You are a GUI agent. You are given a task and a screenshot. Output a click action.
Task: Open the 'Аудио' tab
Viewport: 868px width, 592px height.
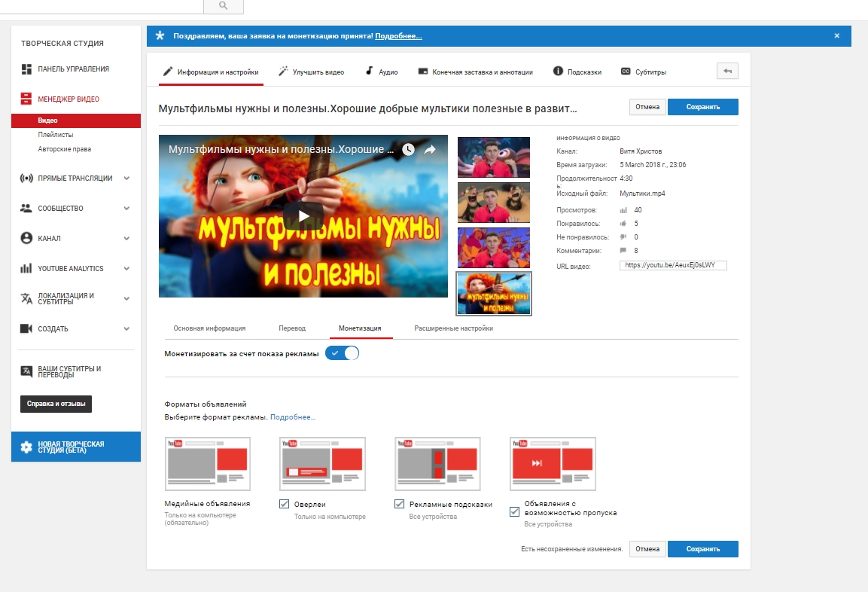coord(382,72)
